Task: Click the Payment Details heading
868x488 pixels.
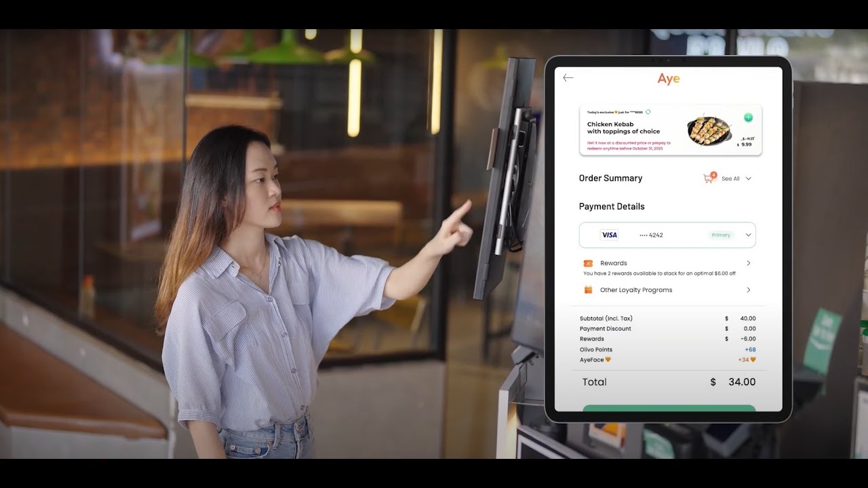Action: 612,207
